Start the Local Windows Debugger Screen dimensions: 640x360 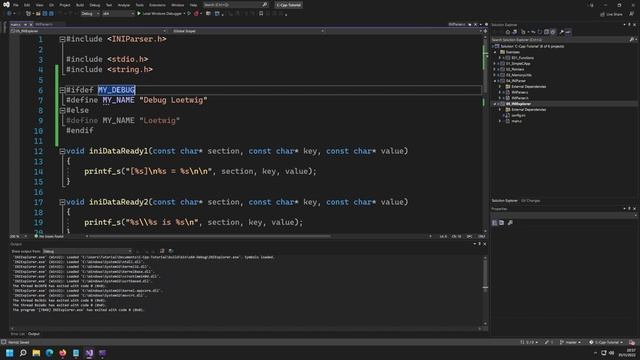(x=160, y=13)
